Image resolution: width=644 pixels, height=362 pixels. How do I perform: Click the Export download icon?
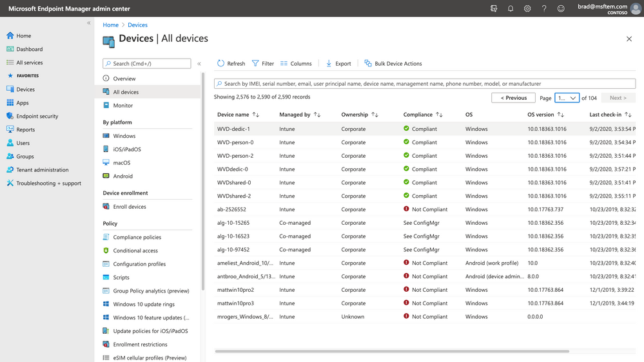329,64
